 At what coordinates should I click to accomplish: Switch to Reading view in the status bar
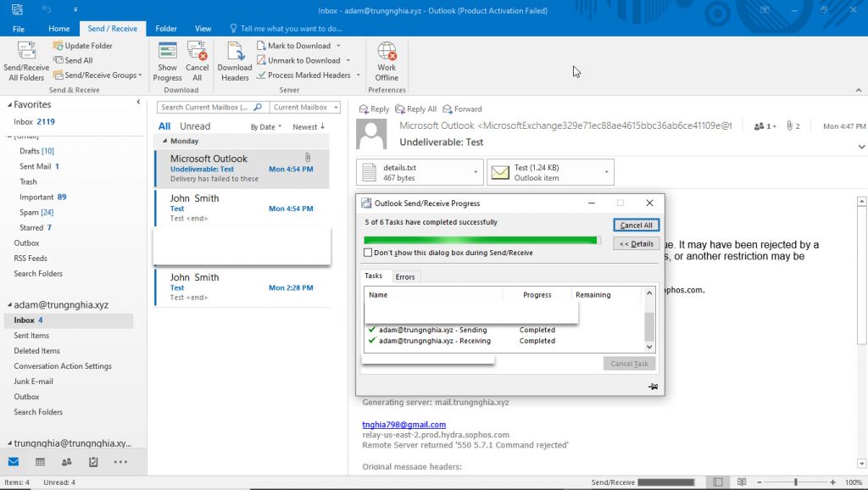(x=742, y=482)
